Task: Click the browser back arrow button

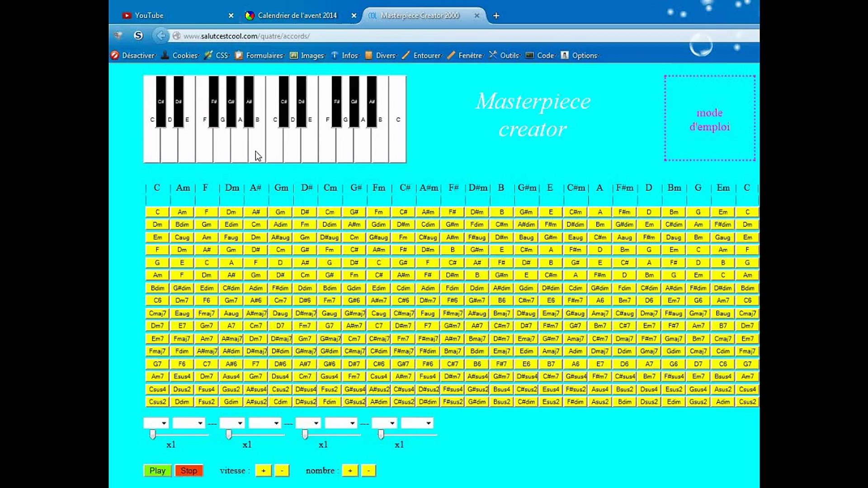Action: point(160,36)
